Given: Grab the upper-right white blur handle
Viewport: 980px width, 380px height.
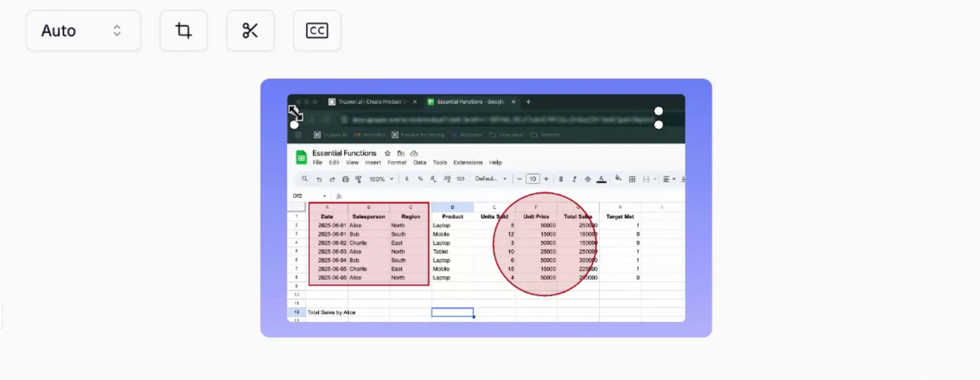Looking at the screenshot, I should (659, 111).
